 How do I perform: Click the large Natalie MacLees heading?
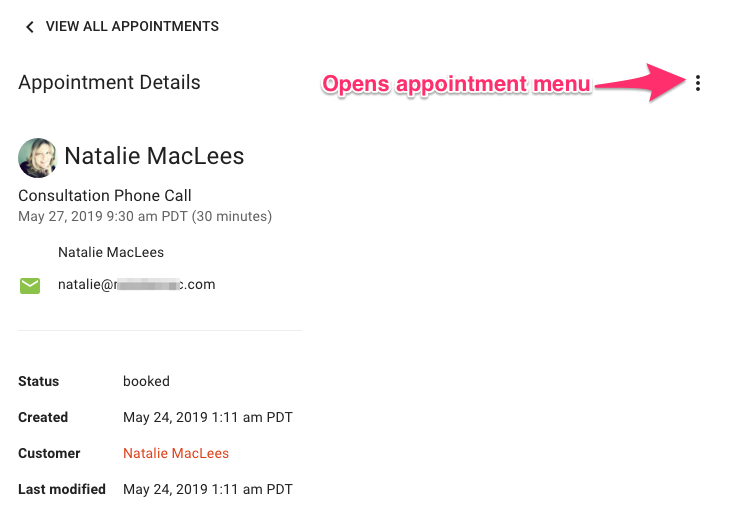[x=154, y=156]
